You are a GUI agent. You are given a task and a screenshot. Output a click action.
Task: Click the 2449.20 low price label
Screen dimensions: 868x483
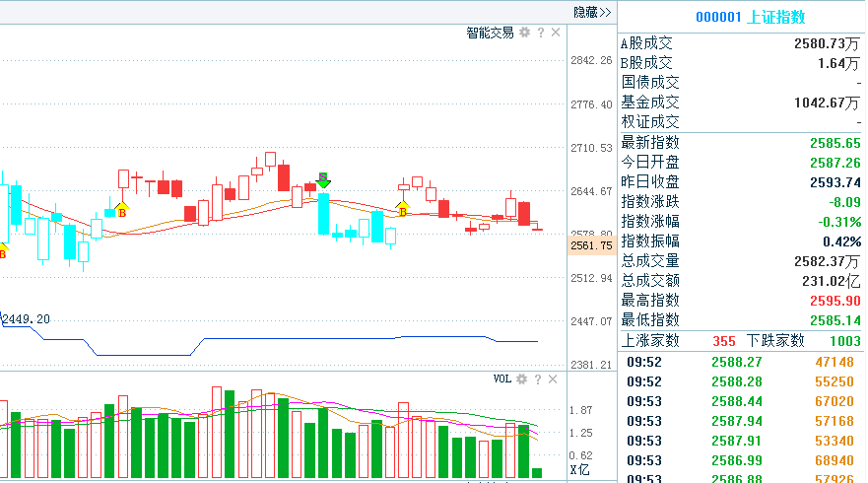(x=26, y=319)
